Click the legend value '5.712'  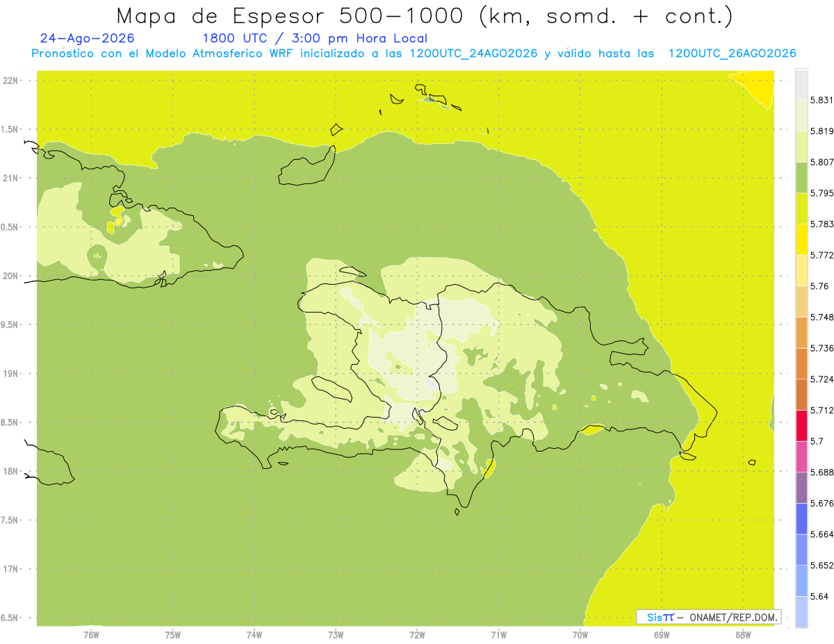click(x=821, y=410)
